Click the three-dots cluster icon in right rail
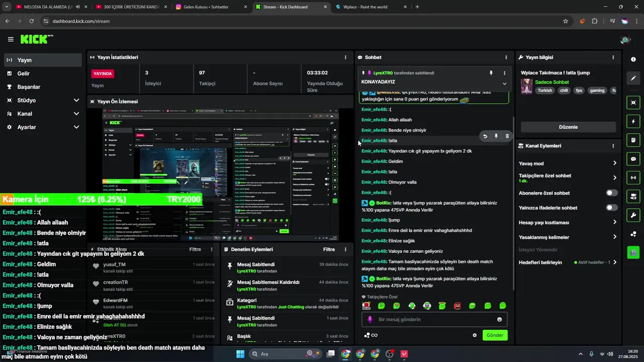644x362 pixels. (x=633, y=234)
